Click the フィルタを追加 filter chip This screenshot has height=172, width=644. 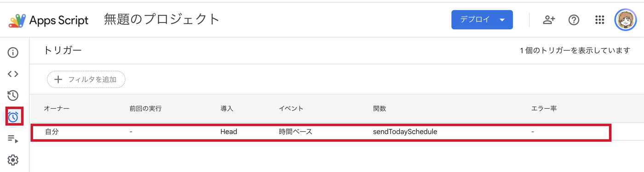click(x=86, y=79)
